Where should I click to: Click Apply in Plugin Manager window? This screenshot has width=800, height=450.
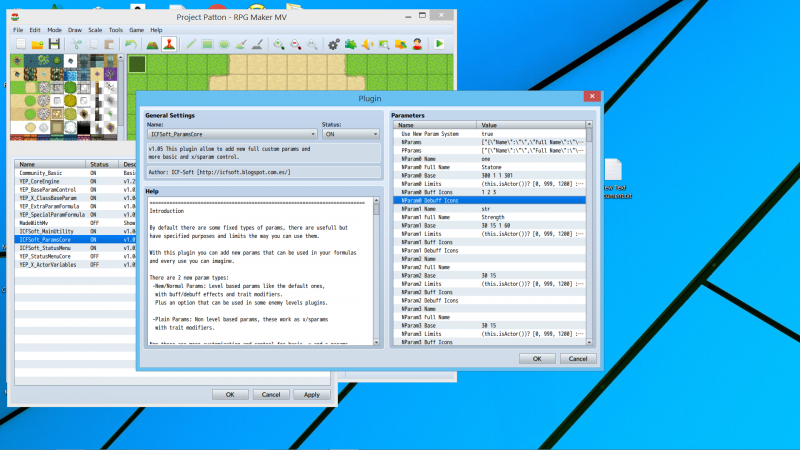coord(312,394)
